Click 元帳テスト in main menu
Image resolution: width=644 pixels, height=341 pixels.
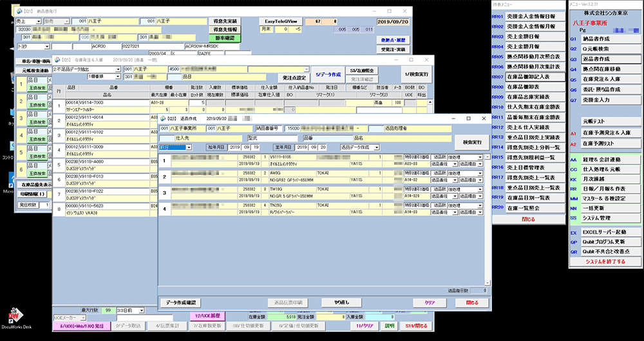tap(611, 122)
